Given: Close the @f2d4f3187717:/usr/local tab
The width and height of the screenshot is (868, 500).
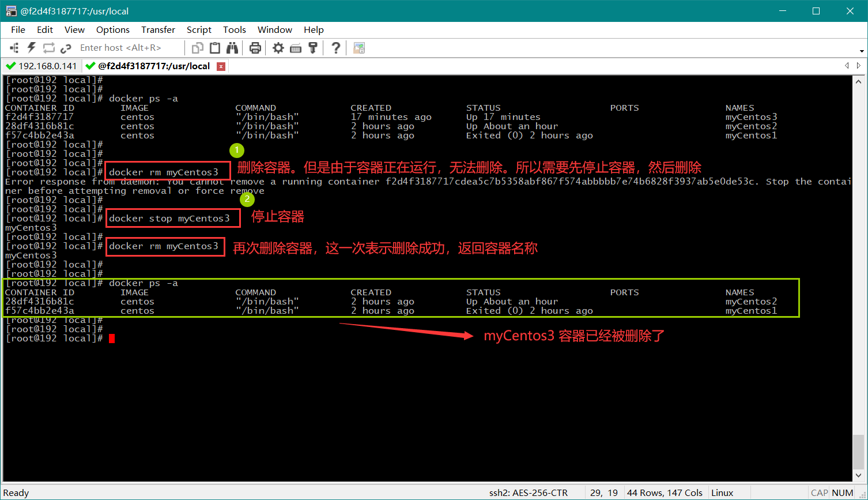Looking at the screenshot, I should pyautogui.click(x=221, y=66).
